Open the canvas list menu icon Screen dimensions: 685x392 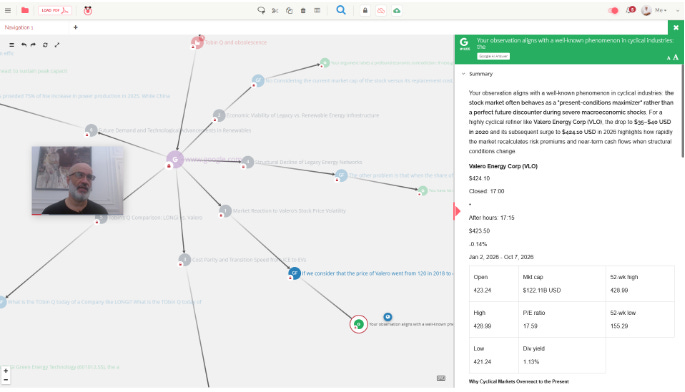pos(12,45)
